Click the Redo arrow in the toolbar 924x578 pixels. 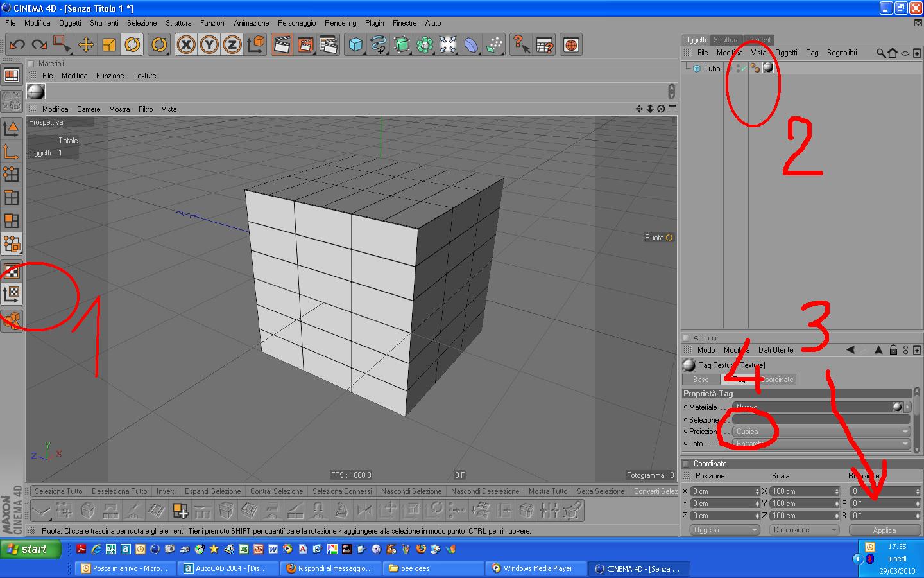pos(40,45)
